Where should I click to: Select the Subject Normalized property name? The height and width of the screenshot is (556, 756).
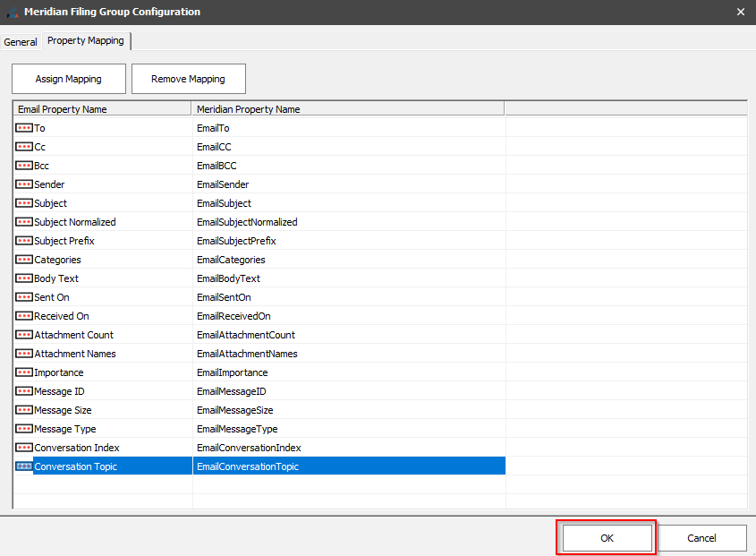pyautogui.click(x=75, y=222)
